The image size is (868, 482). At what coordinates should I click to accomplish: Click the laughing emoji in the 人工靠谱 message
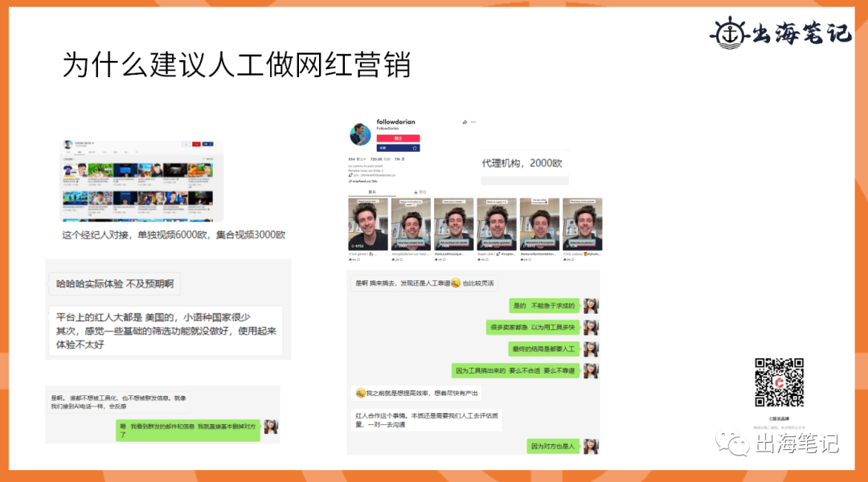[456, 284]
